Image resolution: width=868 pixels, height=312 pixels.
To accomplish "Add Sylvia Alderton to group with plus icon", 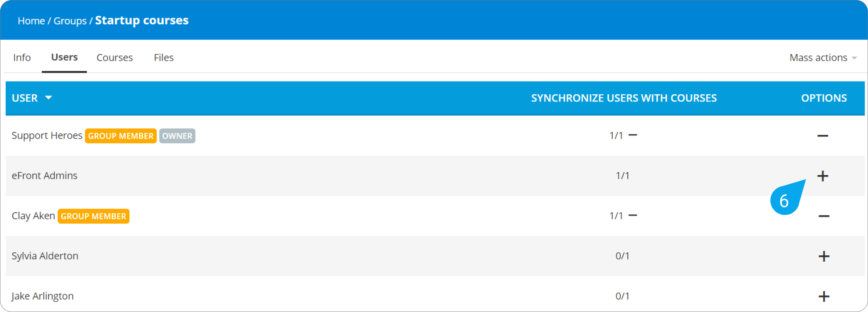I will click(824, 256).
